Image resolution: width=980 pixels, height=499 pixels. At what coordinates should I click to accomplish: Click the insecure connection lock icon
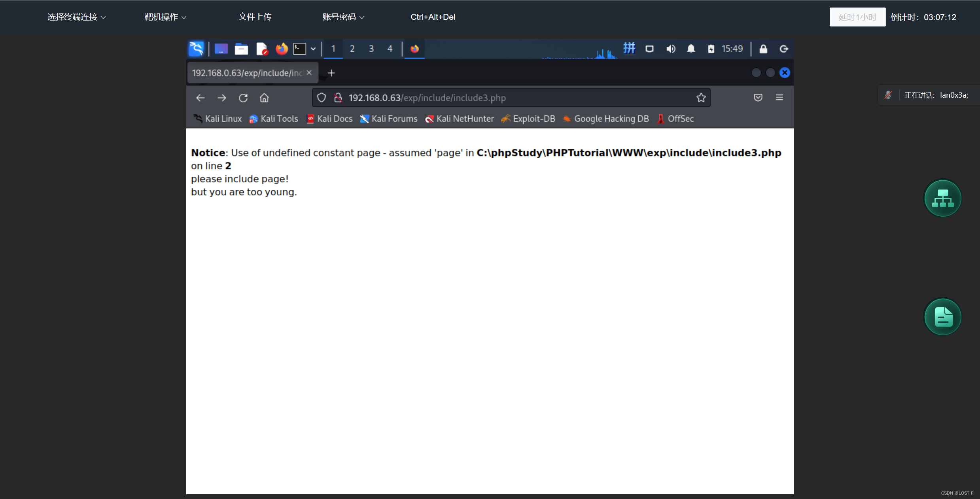point(338,98)
